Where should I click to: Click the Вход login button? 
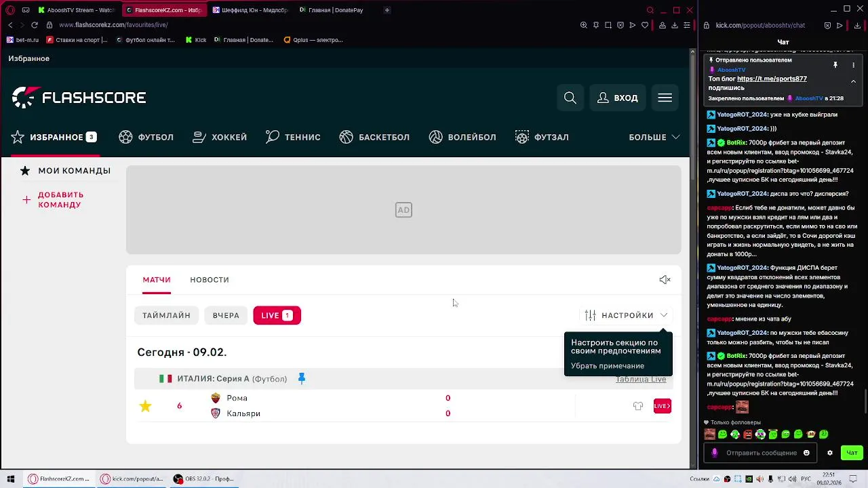[617, 98]
